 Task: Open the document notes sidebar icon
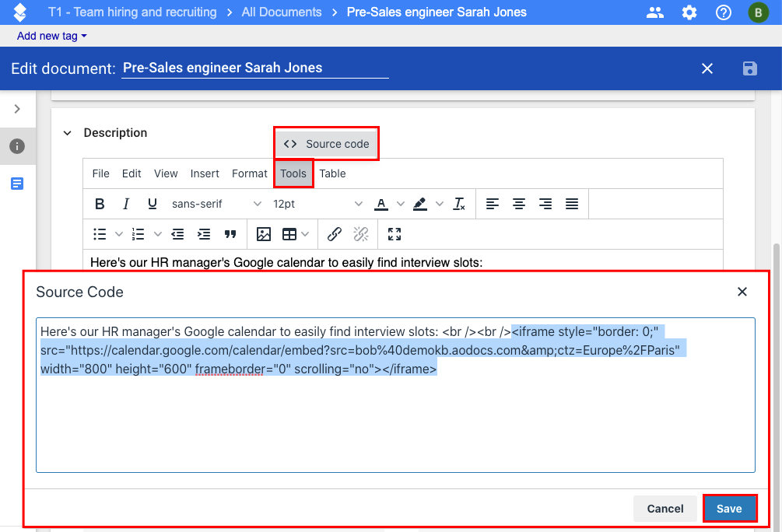click(17, 184)
